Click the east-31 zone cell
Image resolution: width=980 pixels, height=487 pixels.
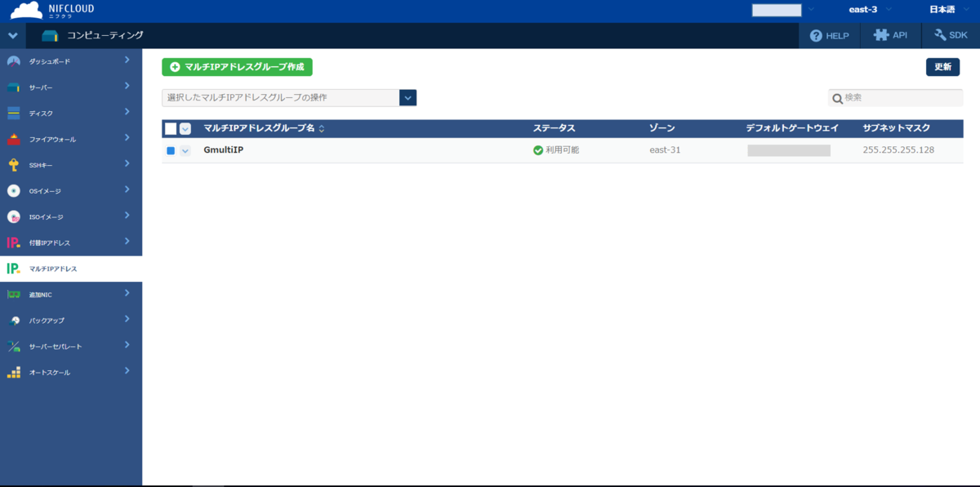(665, 150)
